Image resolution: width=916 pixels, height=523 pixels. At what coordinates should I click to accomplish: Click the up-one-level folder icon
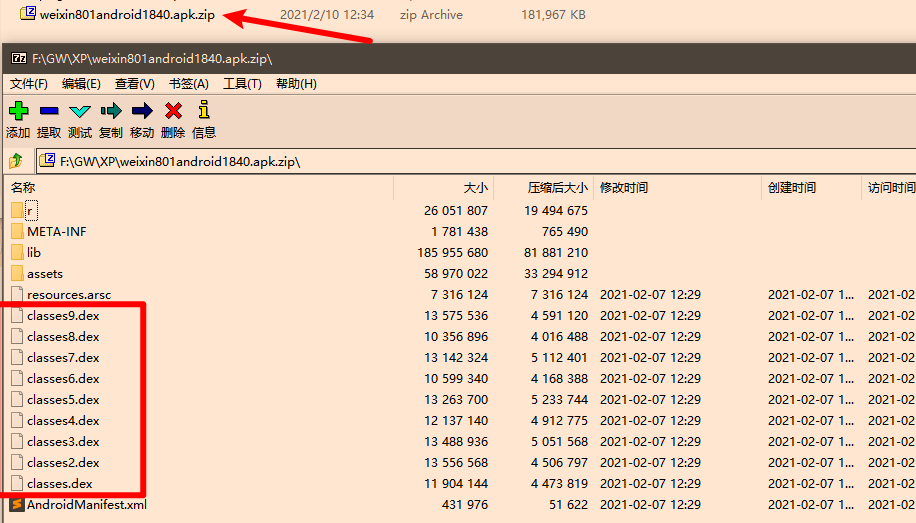click(16, 160)
